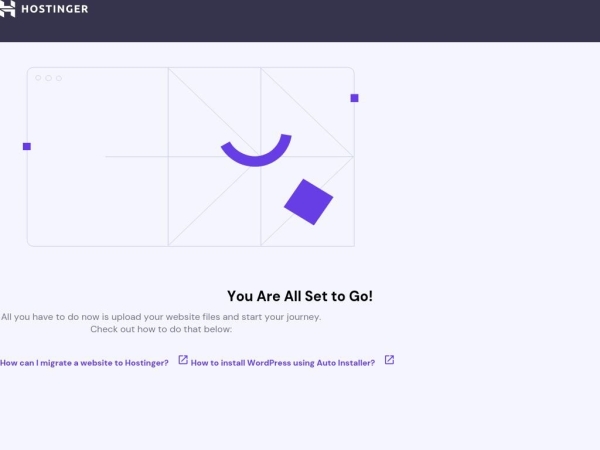Image resolution: width=600 pixels, height=450 pixels.
Task: Select the 'You Are All Set to Go!' heading
Action: pyautogui.click(x=300, y=296)
